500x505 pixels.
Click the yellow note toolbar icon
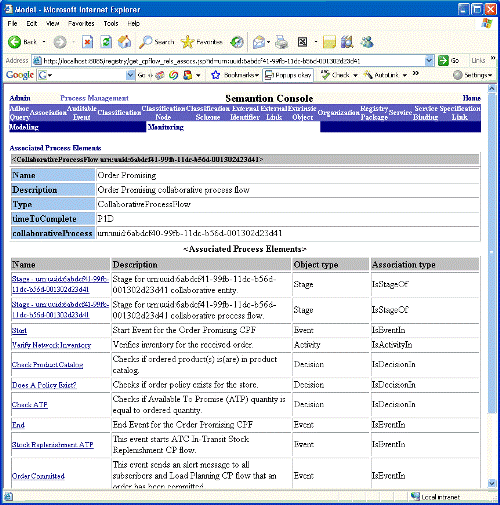[329, 42]
